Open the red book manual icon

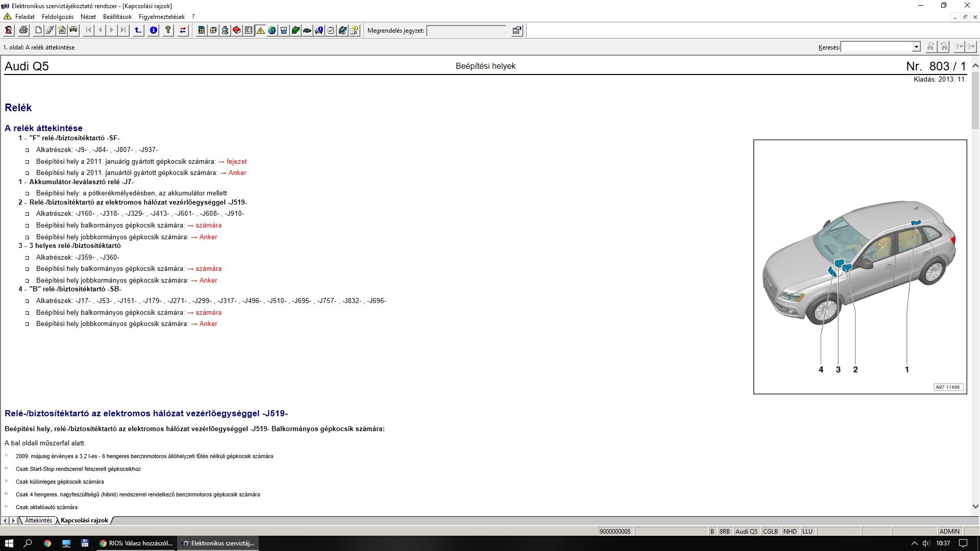pyautogui.click(x=237, y=31)
